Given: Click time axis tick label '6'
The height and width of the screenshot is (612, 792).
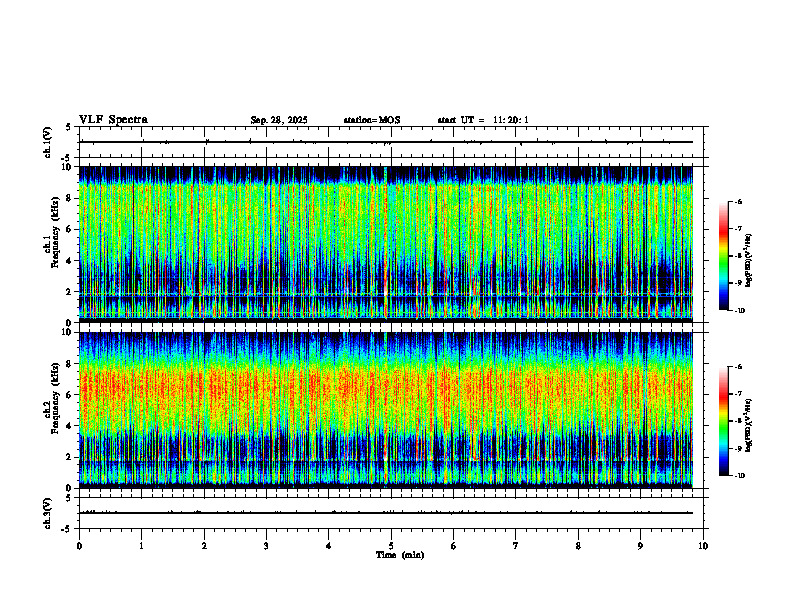Looking at the screenshot, I should click(454, 546).
